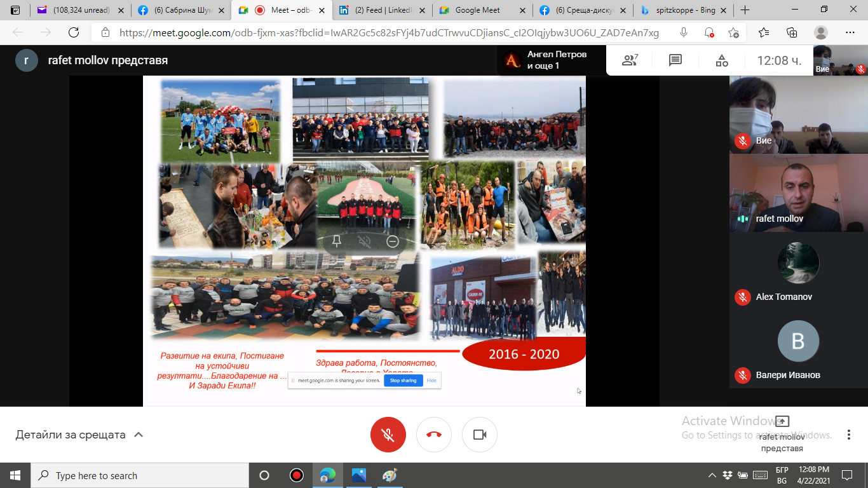Show hidden system tray icons
Image resolution: width=868 pixels, height=488 pixels.
point(713,475)
